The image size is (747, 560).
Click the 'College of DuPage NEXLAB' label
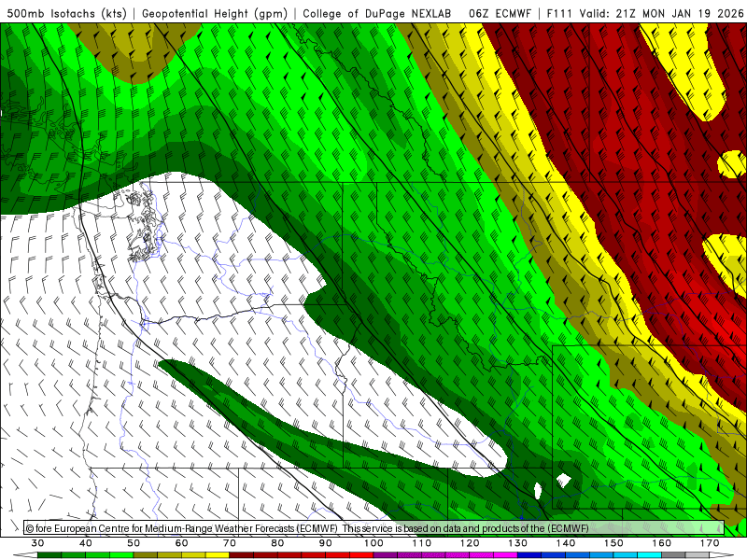point(377,14)
